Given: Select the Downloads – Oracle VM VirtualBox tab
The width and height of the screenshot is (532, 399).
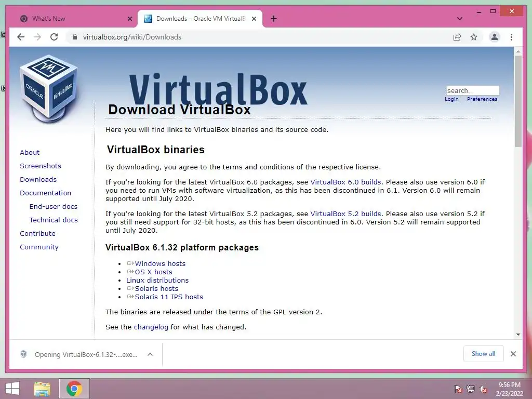Looking at the screenshot, I should click(x=200, y=19).
